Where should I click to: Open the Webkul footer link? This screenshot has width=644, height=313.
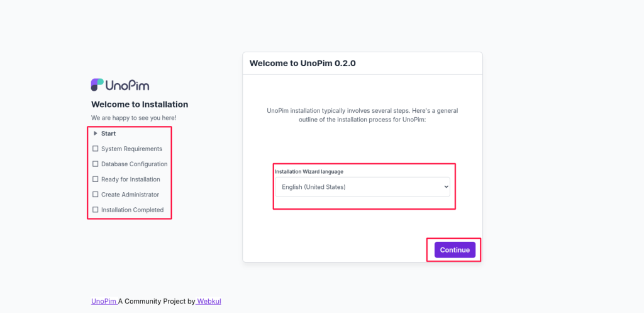click(209, 301)
